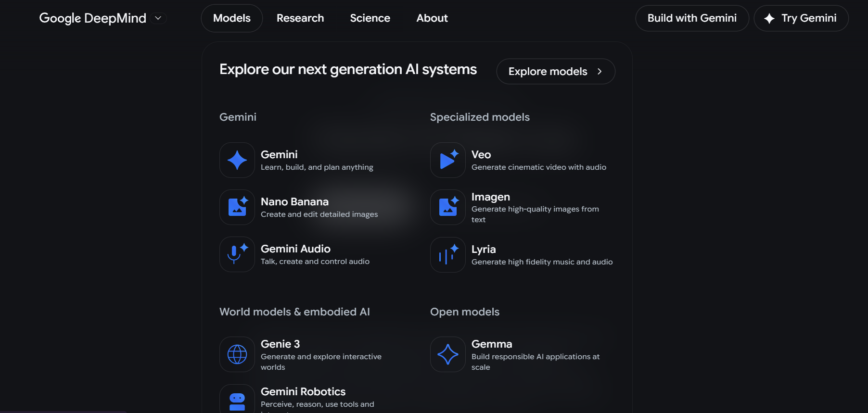Open the Imagen link title

[491, 197]
